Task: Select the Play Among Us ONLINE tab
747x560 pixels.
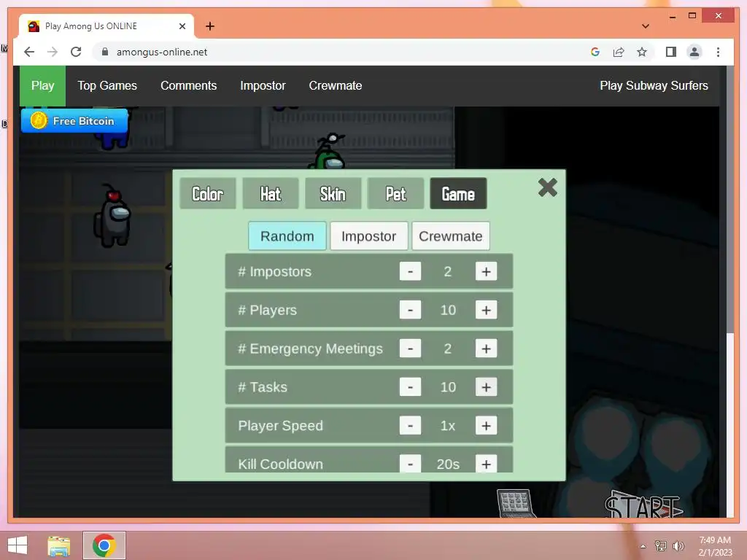Action: click(x=107, y=26)
